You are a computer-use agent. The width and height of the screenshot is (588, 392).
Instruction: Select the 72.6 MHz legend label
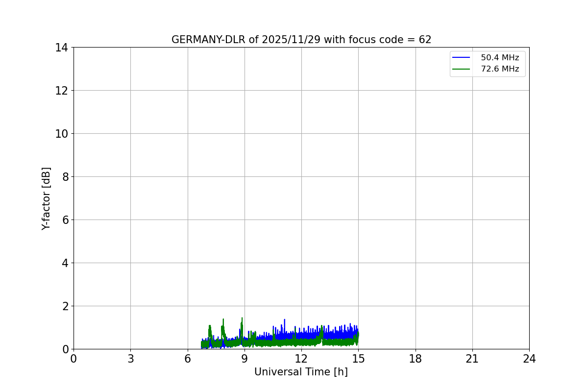pyautogui.click(x=500, y=69)
